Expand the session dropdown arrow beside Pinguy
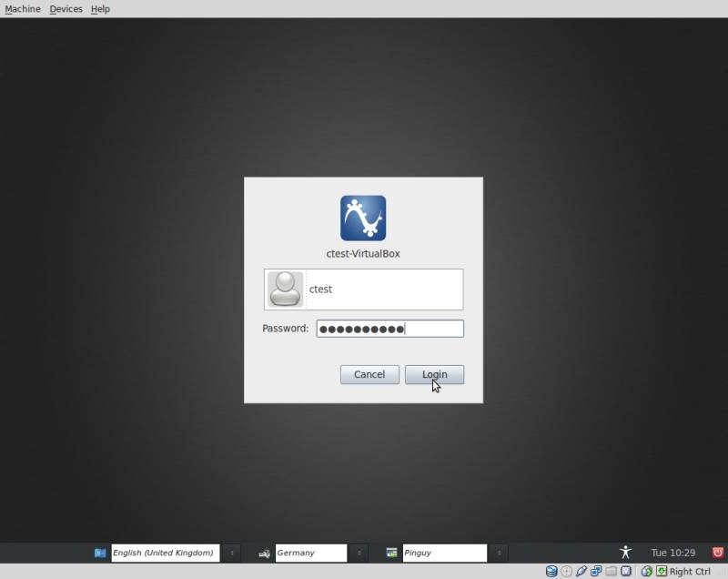 499,553
